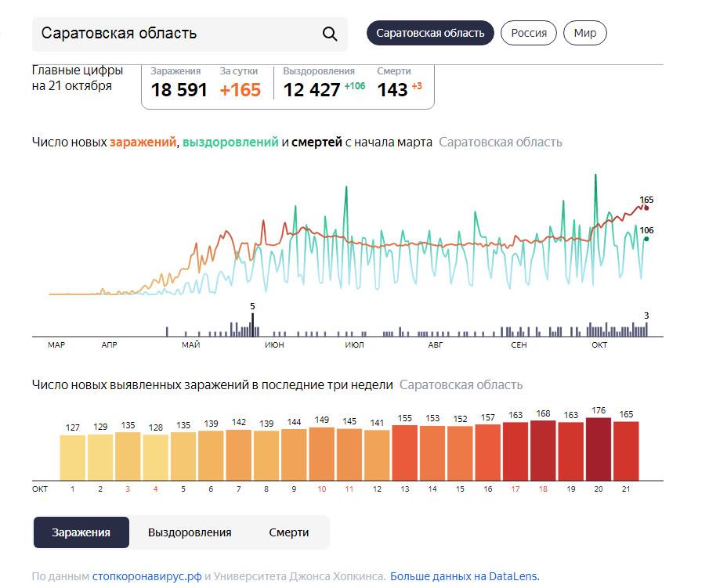709x588 pixels.
Task: Open Больше данных на DataLens link
Action: pos(464,577)
